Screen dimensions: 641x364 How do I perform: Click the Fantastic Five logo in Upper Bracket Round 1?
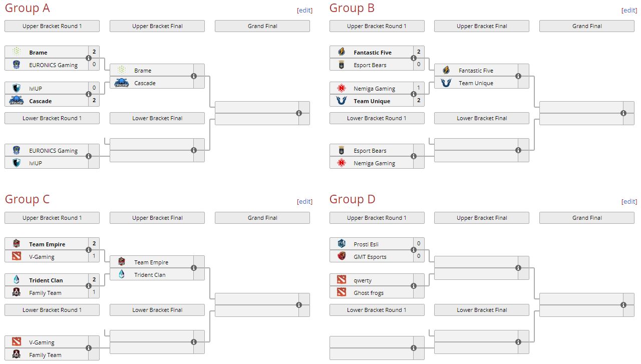342,52
